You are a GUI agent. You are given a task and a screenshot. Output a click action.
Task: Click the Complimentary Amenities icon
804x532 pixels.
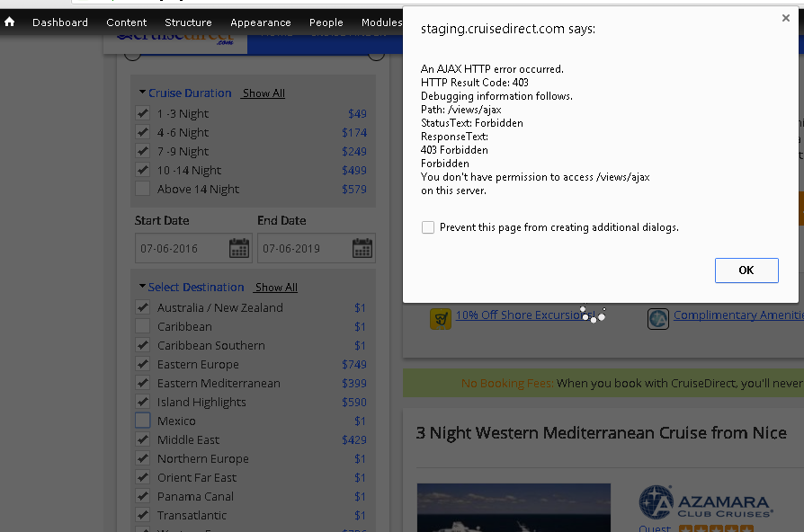pyautogui.click(x=658, y=319)
